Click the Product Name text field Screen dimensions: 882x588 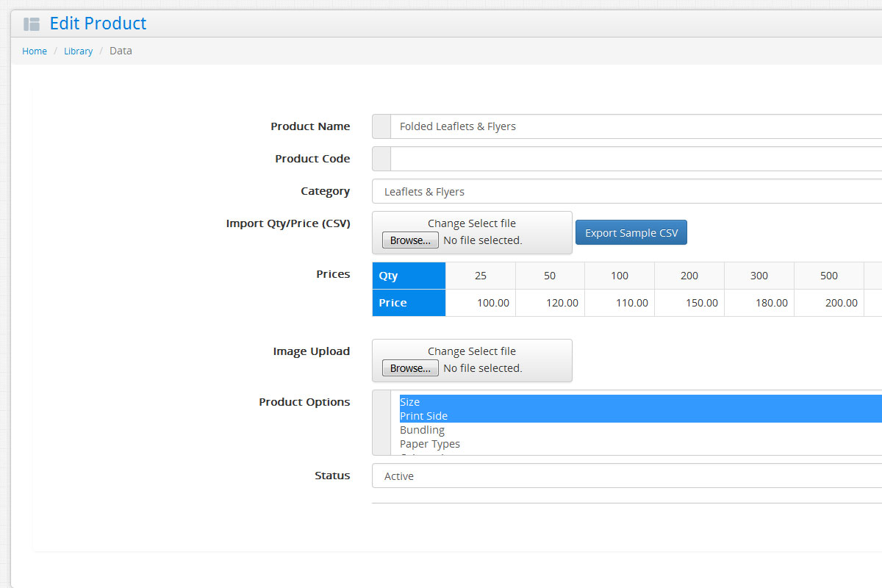(x=632, y=126)
